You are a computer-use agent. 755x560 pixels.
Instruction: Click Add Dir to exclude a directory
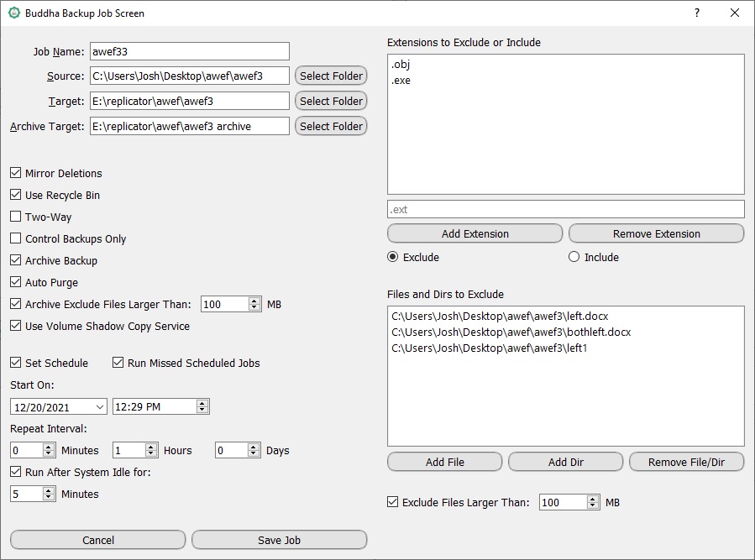click(x=565, y=461)
